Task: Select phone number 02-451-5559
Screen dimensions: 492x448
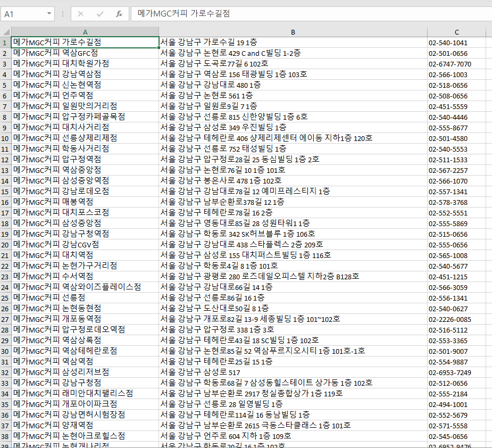Action: [x=456, y=106]
